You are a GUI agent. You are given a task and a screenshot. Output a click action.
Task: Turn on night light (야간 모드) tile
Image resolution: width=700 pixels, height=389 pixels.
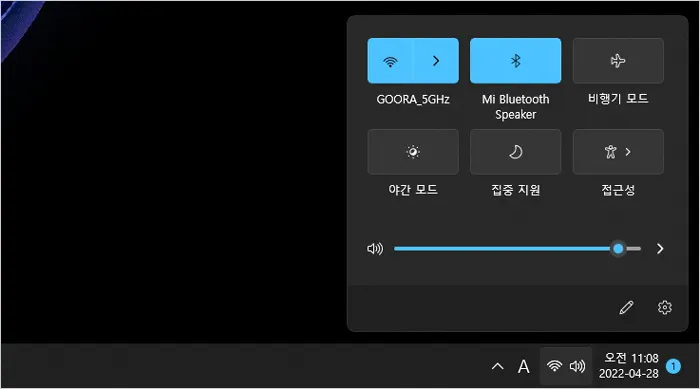(x=413, y=152)
